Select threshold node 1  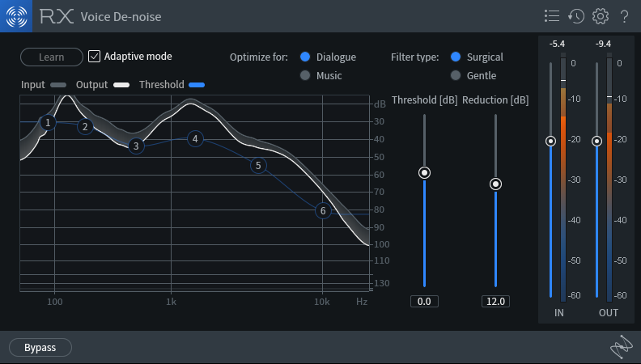[48, 122]
